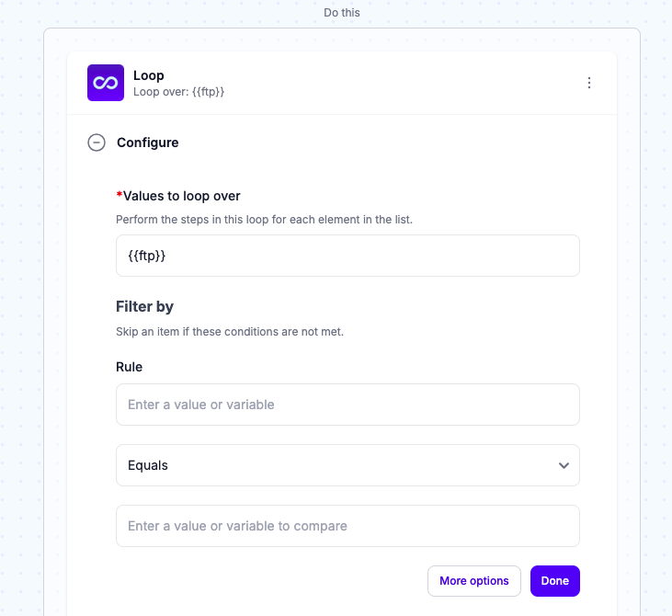Click the Configure section heading
This screenshot has width=672, height=616.
pyautogui.click(x=147, y=143)
